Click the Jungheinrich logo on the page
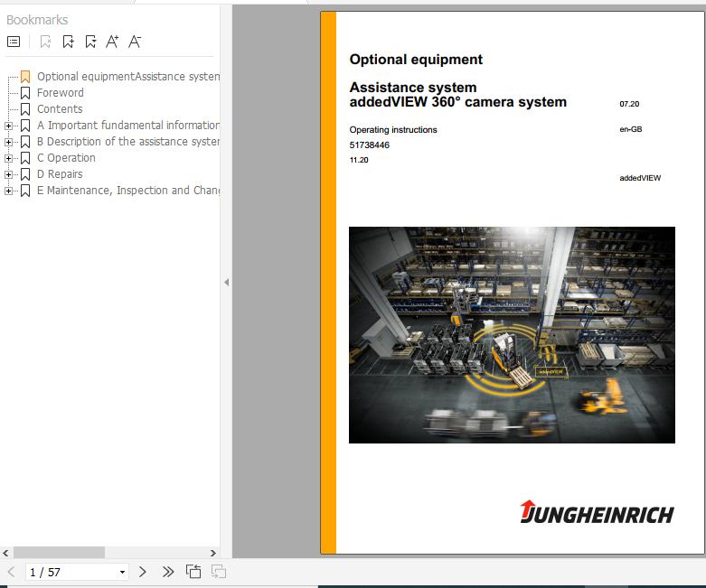Image resolution: width=706 pixels, height=588 pixels. 597,512
